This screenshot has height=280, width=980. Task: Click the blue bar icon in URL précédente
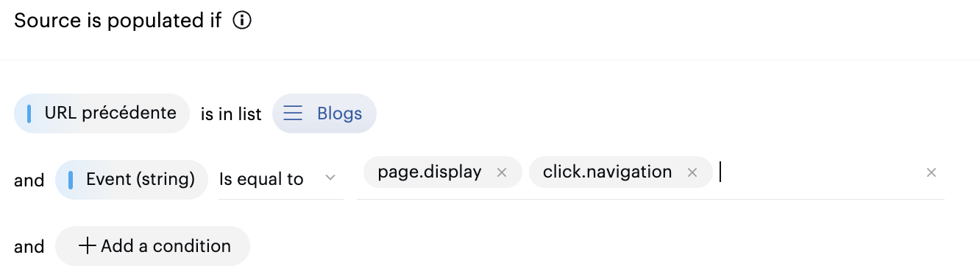29,113
